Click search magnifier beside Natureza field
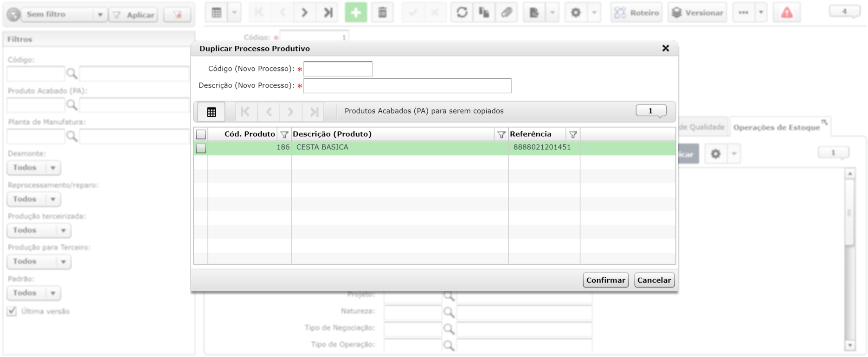 449,312
